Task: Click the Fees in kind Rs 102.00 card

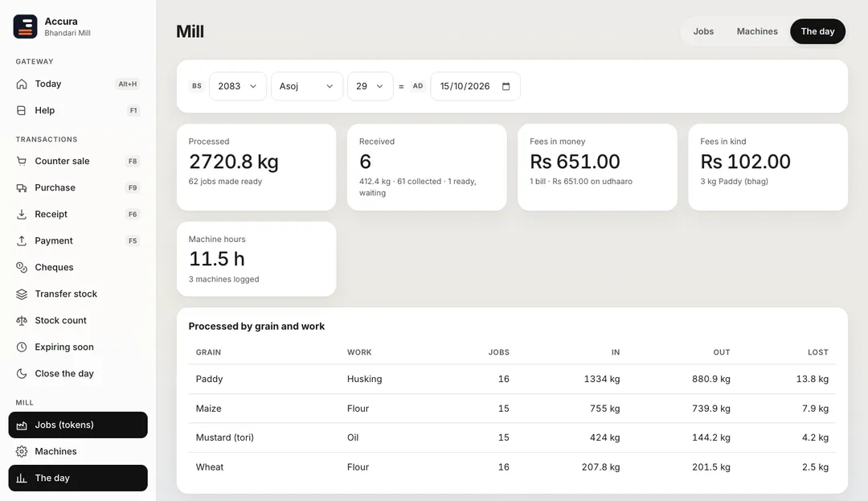Action: click(x=768, y=167)
